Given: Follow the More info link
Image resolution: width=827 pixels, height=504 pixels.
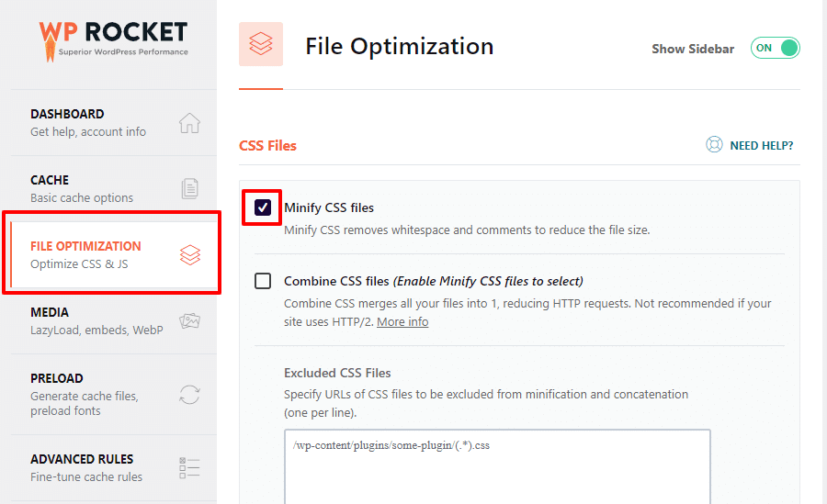Looking at the screenshot, I should (402, 321).
